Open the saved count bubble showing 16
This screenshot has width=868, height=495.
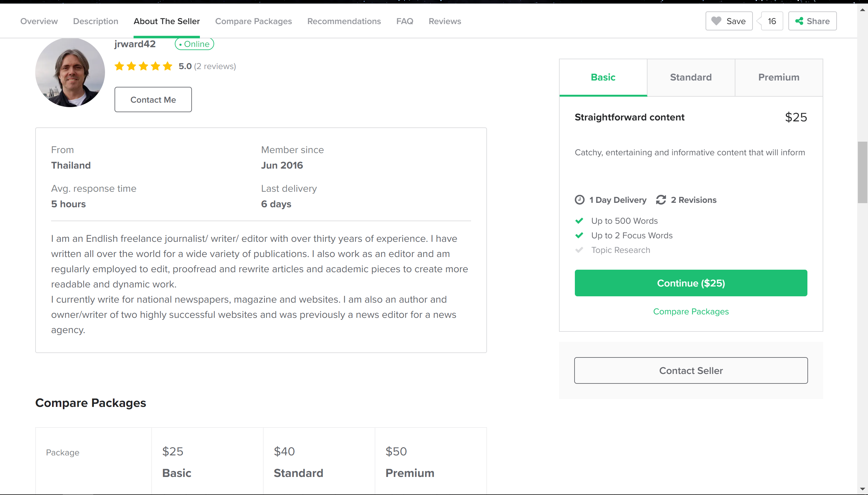[x=772, y=21]
